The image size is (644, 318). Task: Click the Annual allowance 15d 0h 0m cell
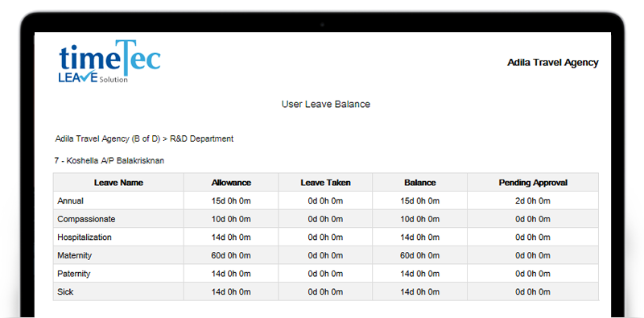[x=231, y=201]
